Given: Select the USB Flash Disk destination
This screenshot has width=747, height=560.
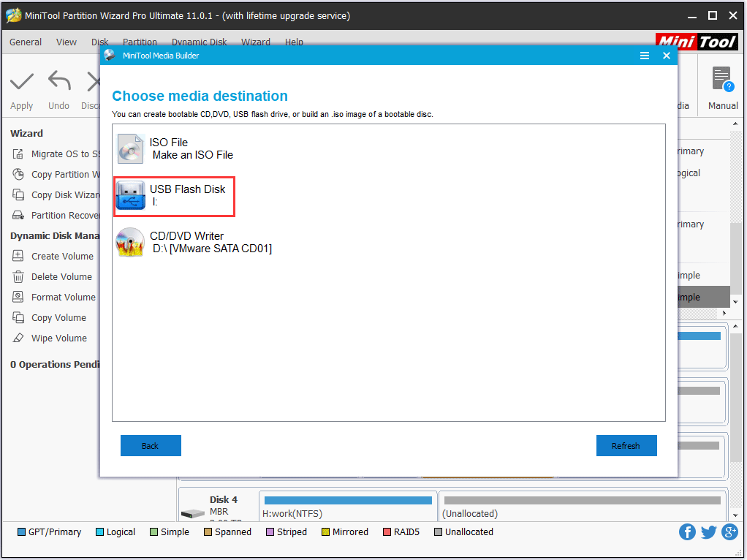Looking at the screenshot, I should (x=174, y=196).
